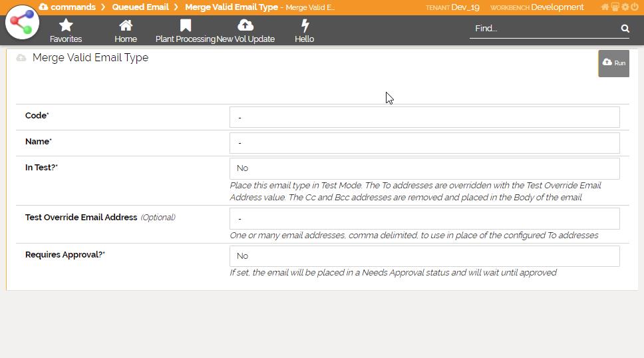Focus the Name input field
The width and height of the screenshot is (644, 358).
tap(424, 143)
